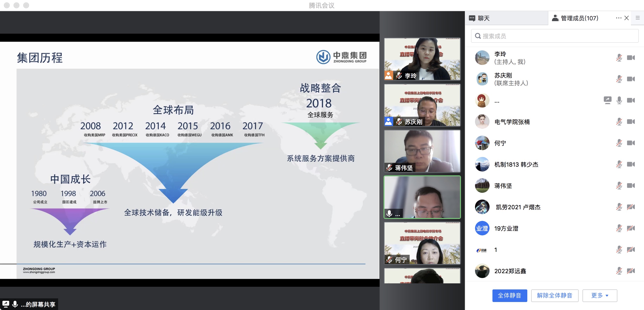Open 更多 dropdown at panel bottom
The image size is (644, 310).
(x=599, y=295)
